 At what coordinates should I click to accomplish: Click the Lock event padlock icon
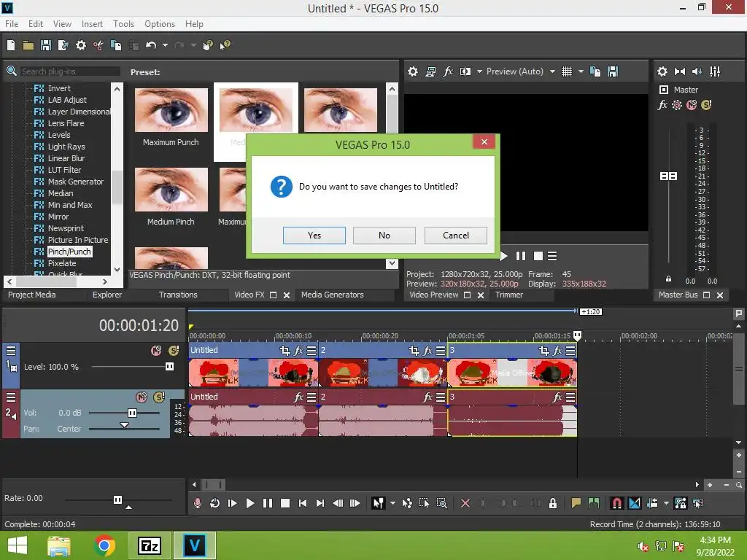coord(553,503)
